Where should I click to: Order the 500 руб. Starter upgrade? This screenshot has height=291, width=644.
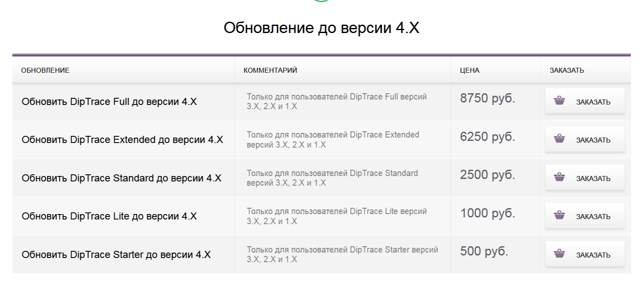coord(585,254)
